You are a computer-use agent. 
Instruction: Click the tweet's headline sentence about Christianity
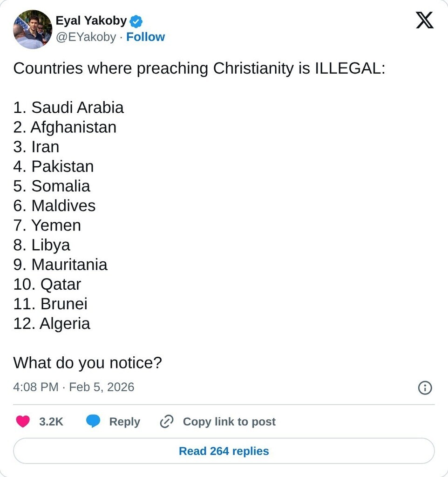[199, 68]
